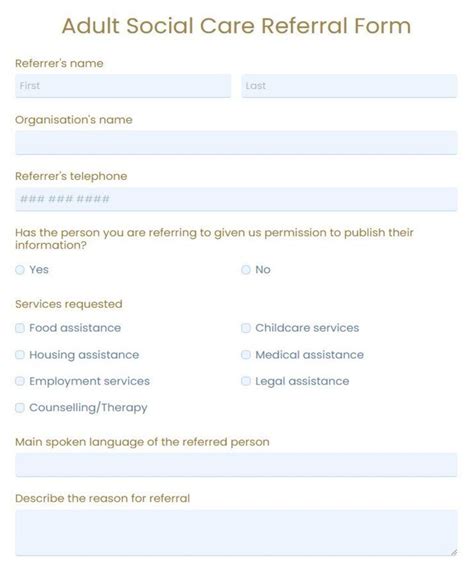Click the Referrer's Last name field
This screenshot has height=576, width=474.
point(349,86)
